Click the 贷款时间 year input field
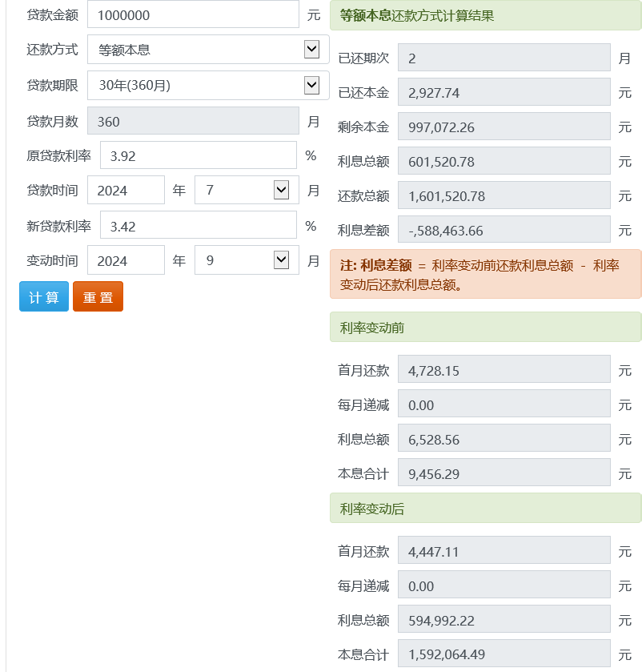Screen dimensions: 642x672 pyautogui.click(x=126, y=191)
